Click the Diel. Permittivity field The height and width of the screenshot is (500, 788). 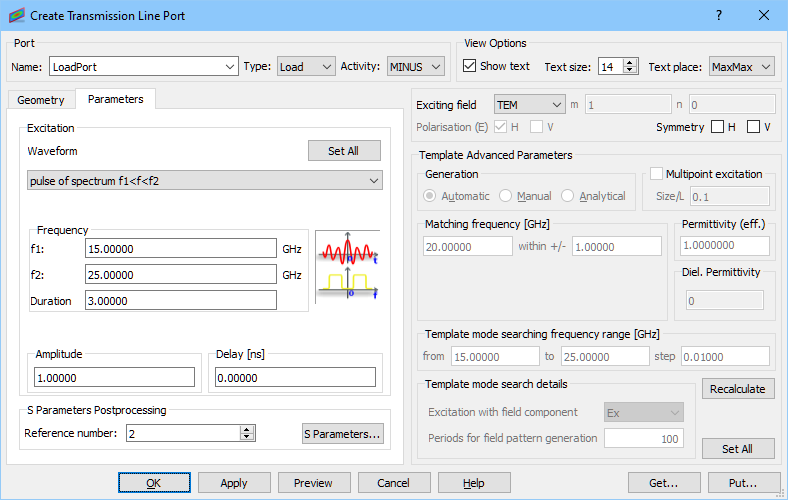tap(725, 301)
